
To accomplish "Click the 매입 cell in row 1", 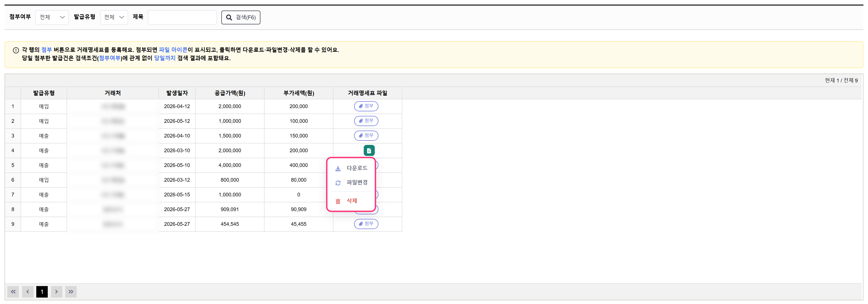I will pos(44,106).
